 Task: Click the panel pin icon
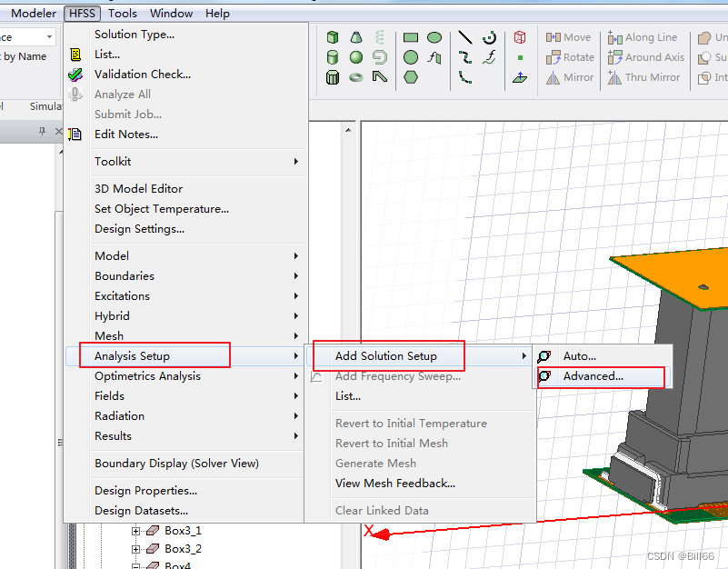42,132
